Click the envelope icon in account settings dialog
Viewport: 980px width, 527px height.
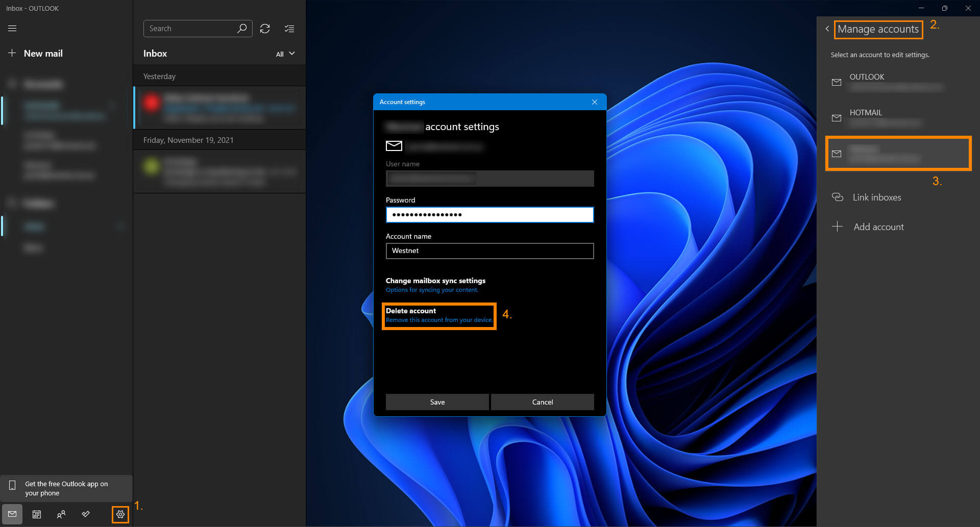coord(394,146)
